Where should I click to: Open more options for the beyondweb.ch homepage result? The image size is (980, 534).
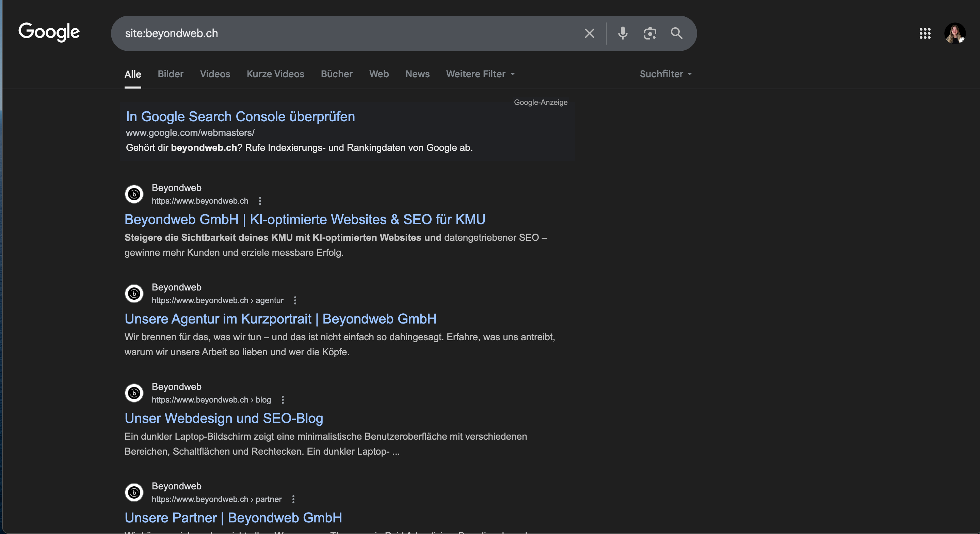coord(260,201)
